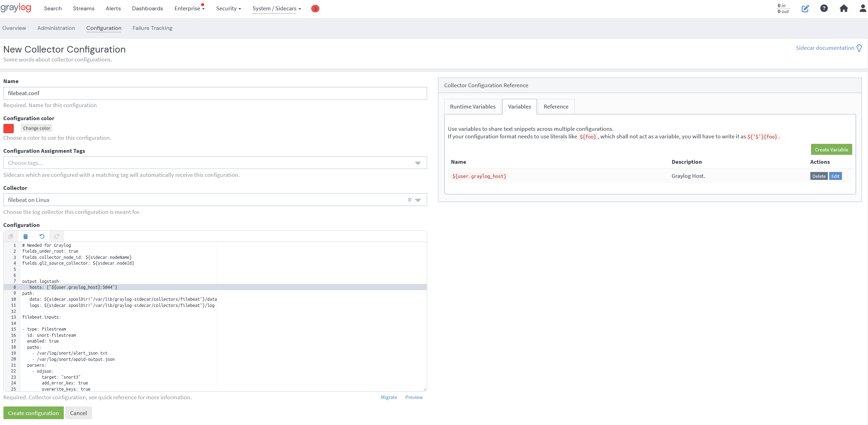Switch to the Overview sub-tab
Image resolution: width=868 pixels, height=425 pixels.
click(14, 28)
